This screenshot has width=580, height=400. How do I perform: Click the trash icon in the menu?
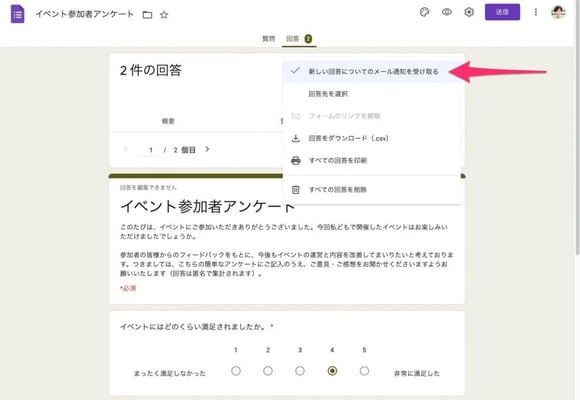pyautogui.click(x=296, y=190)
